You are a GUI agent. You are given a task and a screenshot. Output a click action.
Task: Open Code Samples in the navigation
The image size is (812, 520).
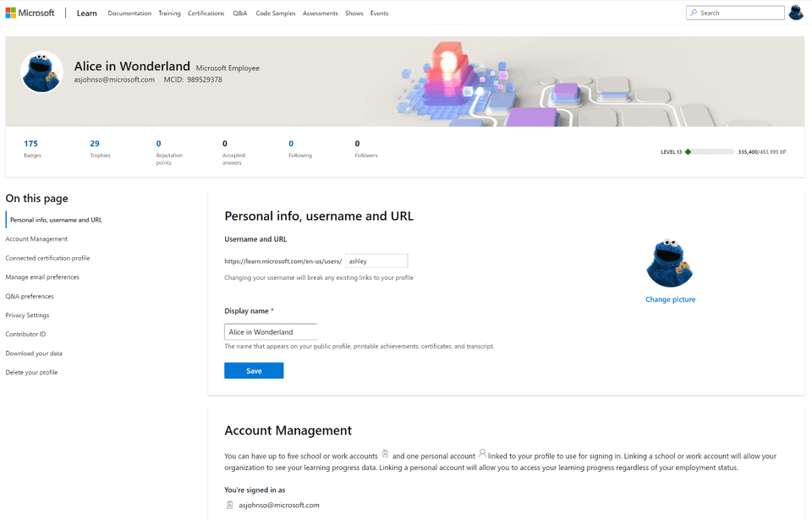[276, 13]
